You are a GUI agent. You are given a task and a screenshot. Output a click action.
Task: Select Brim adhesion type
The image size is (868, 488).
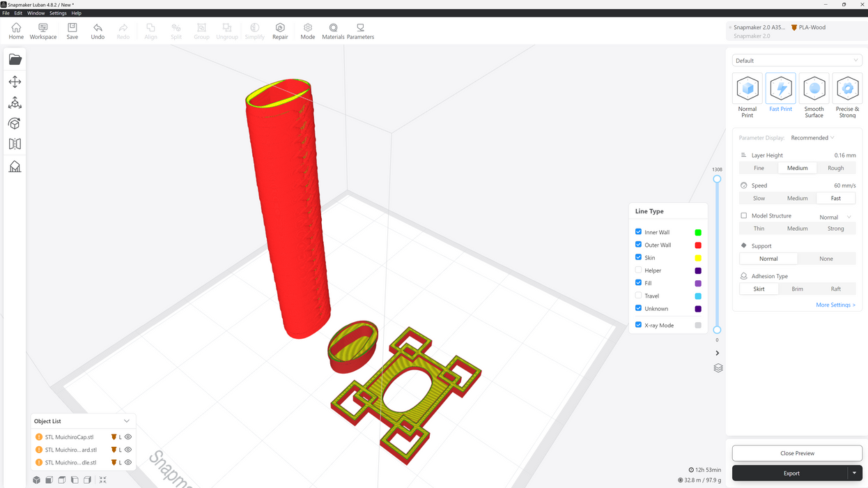[x=797, y=289]
